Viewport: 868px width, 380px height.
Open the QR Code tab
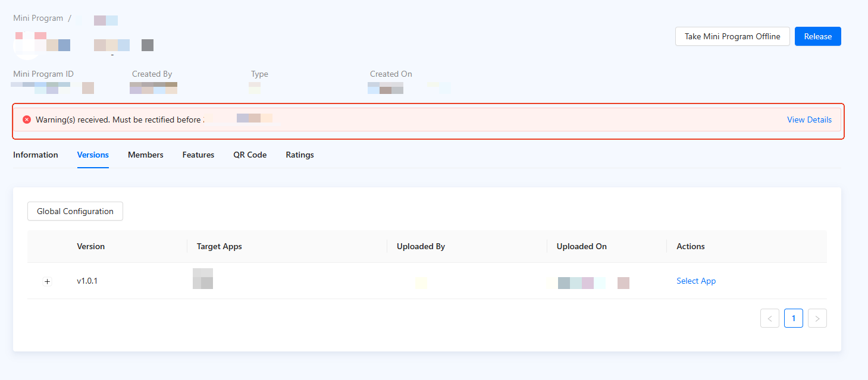(x=250, y=155)
